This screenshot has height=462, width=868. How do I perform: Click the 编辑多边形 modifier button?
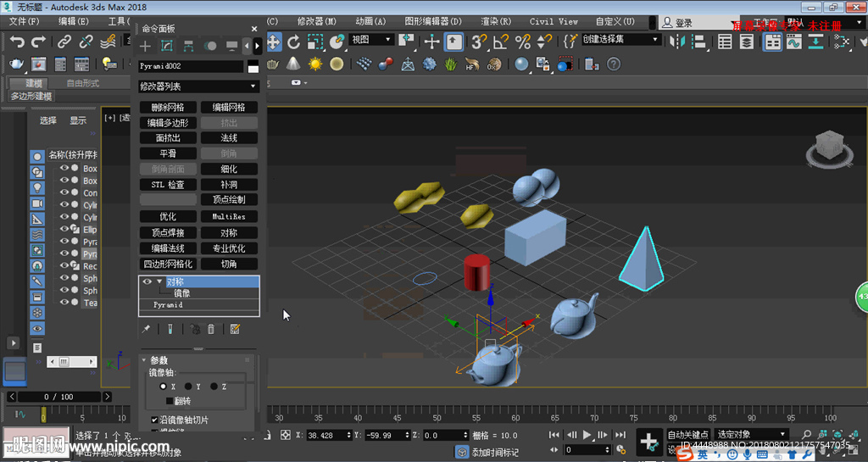point(168,123)
